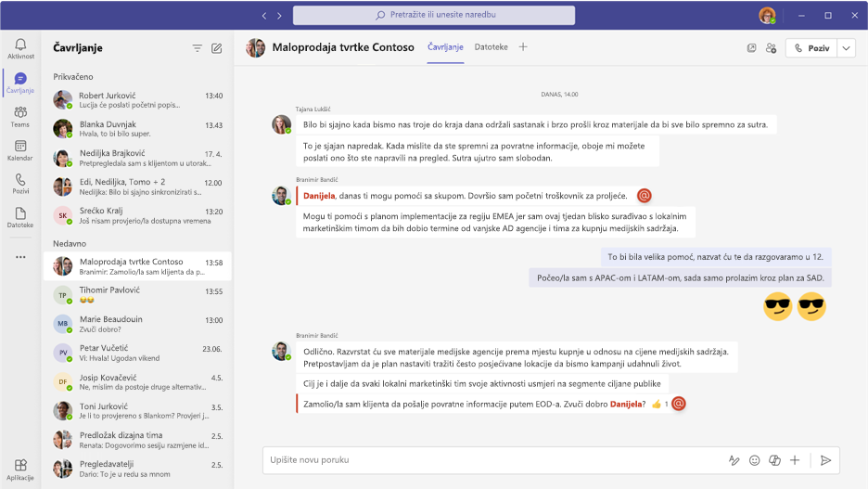Switch to the Datoteke tab

[491, 47]
